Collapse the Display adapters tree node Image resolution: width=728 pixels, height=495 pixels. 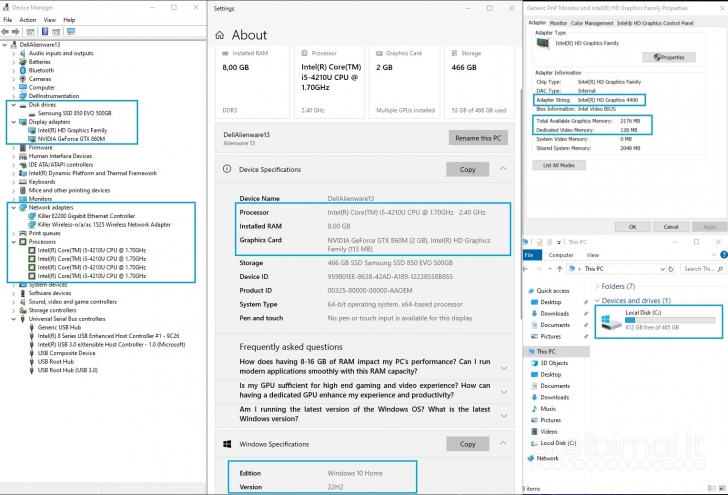click(x=13, y=122)
